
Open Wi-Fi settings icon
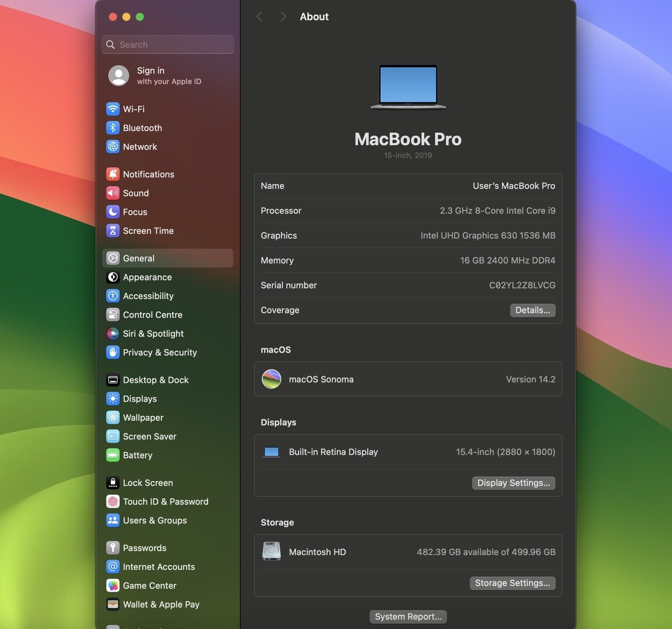[x=113, y=109]
